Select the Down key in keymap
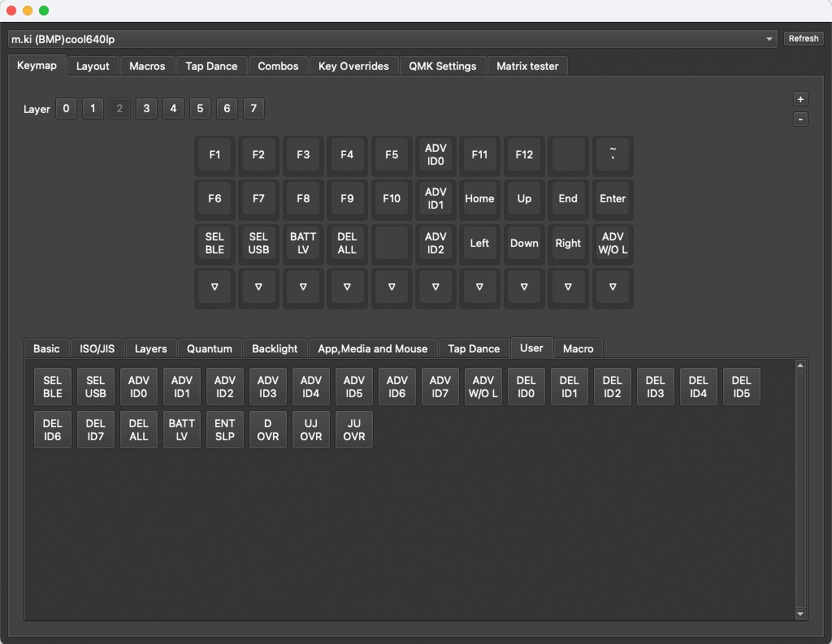The height and width of the screenshot is (644, 832). [524, 244]
